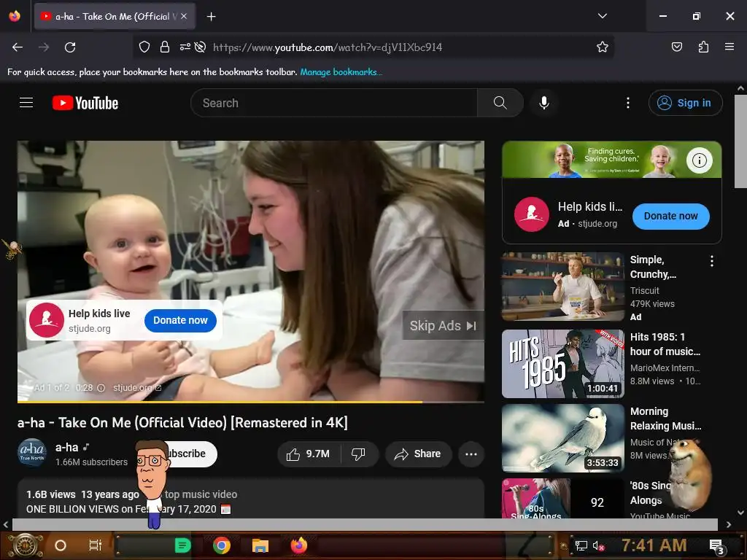
Task: View site security padlock info
Action: [165, 47]
